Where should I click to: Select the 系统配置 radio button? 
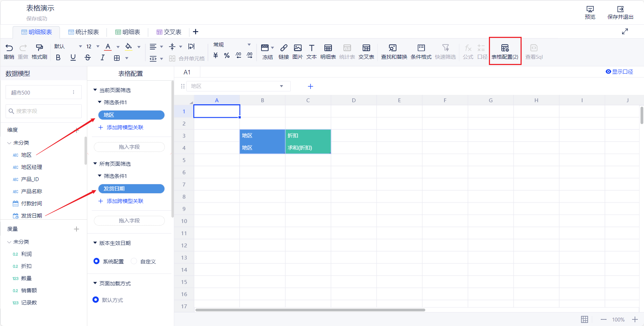[97, 261]
